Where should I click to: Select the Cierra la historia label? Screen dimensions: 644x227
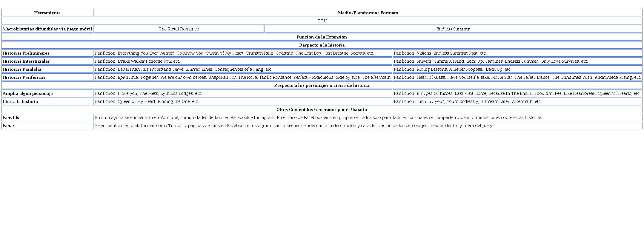[20, 101]
